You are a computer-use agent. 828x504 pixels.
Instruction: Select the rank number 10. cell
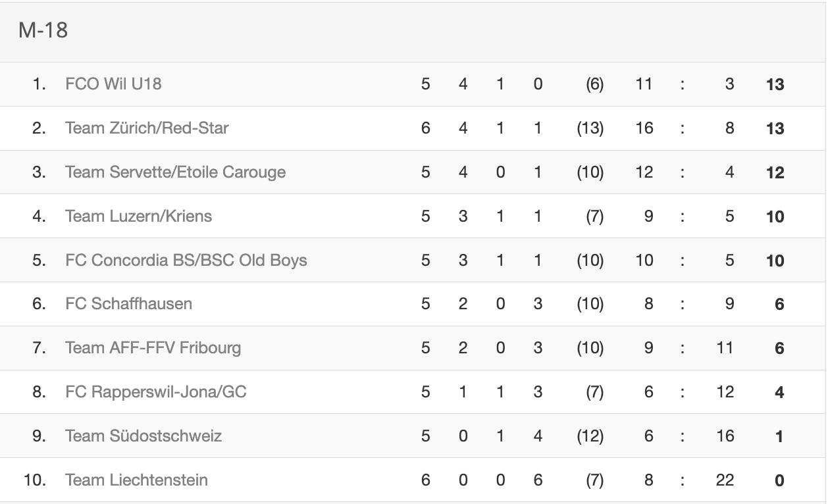pos(35,480)
